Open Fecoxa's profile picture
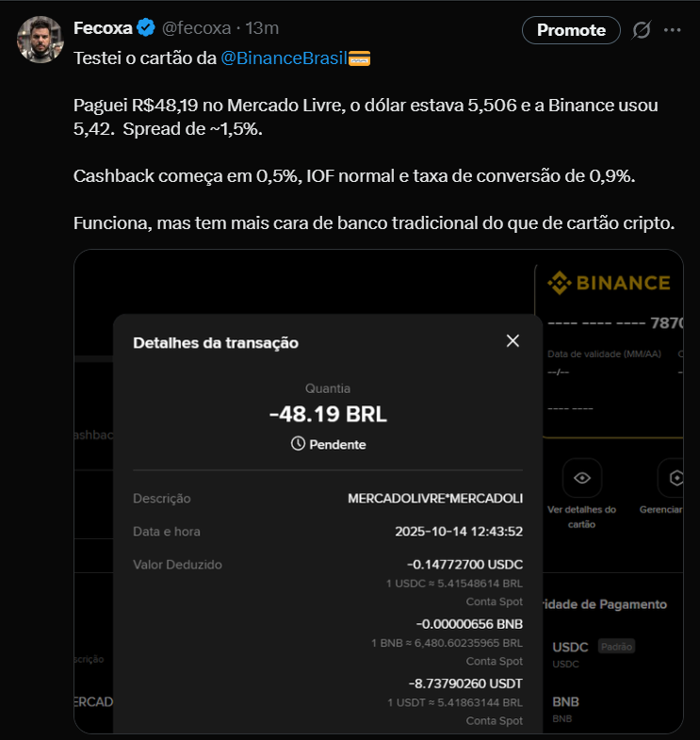This screenshot has width=700, height=740. (40, 40)
